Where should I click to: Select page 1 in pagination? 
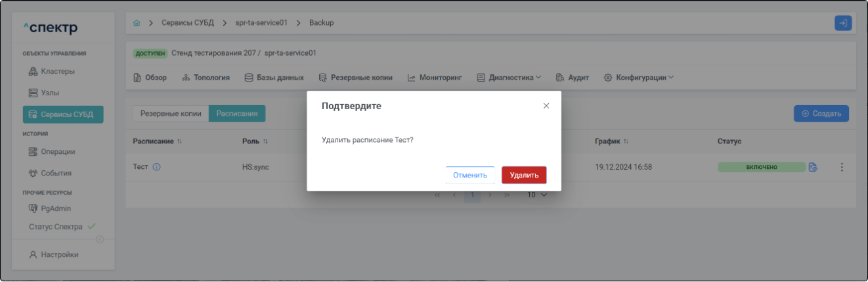pyautogui.click(x=472, y=195)
